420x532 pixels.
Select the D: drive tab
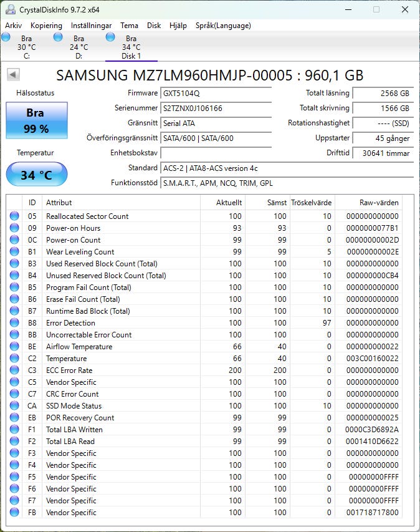[79, 47]
